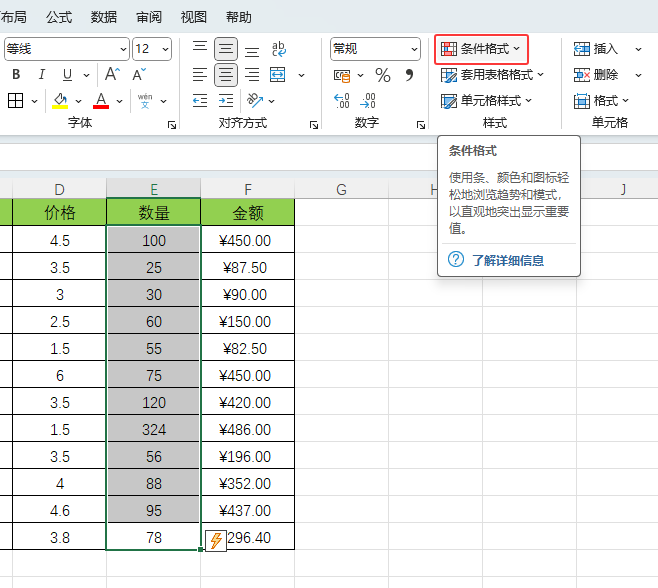Toggle wrap text icon

[279, 49]
